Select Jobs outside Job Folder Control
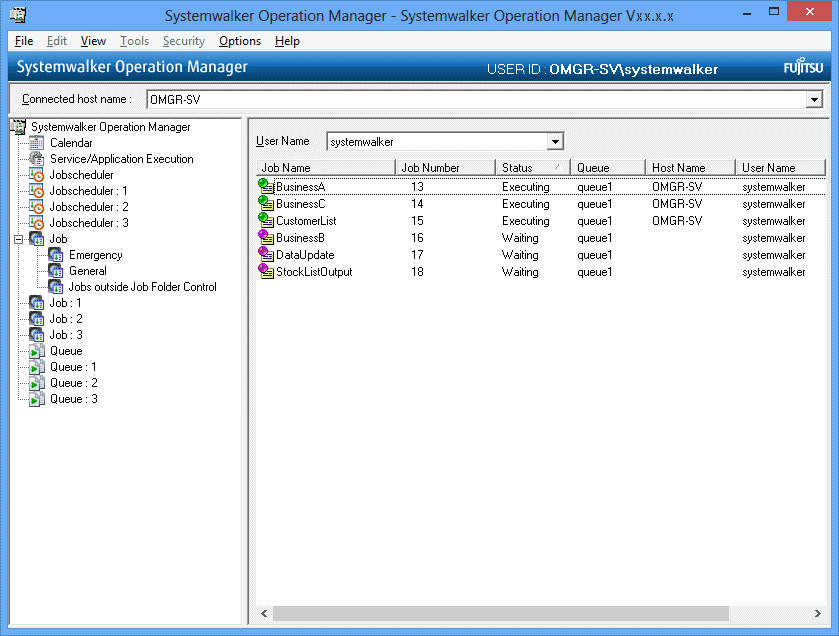The height and width of the screenshot is (636, 839). pos(142,287)
